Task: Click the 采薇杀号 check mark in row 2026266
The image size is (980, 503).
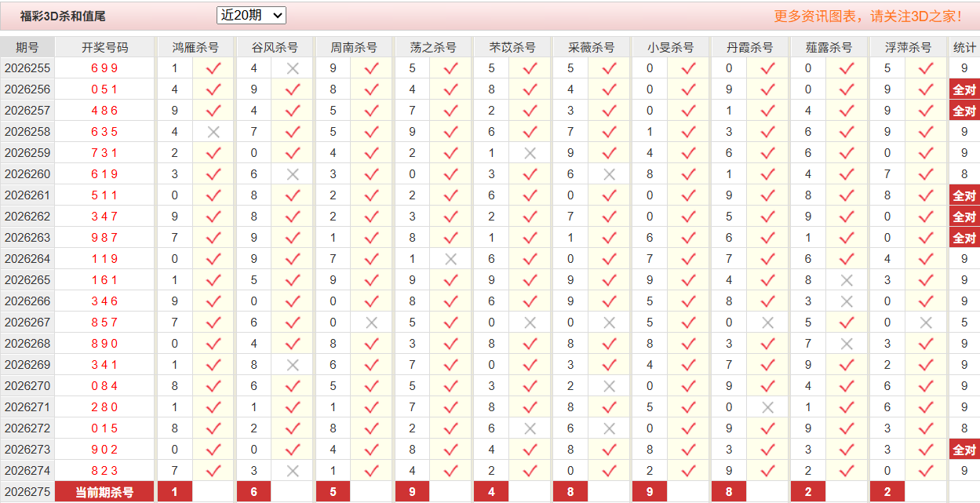Action: [610, 301]
